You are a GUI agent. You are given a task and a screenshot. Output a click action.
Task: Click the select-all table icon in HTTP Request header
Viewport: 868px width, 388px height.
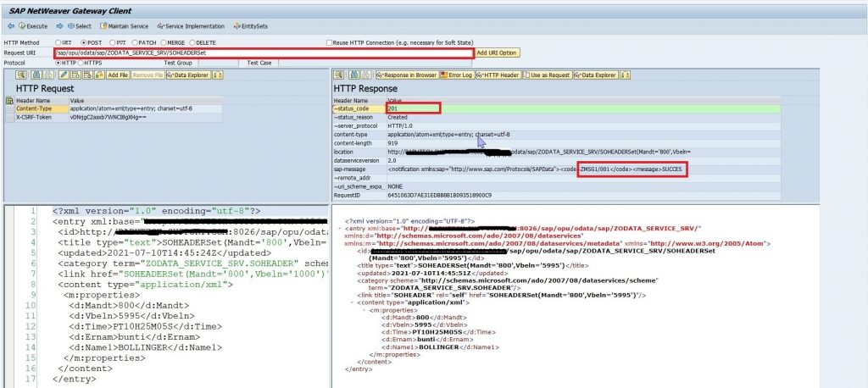tap(9, 101)
